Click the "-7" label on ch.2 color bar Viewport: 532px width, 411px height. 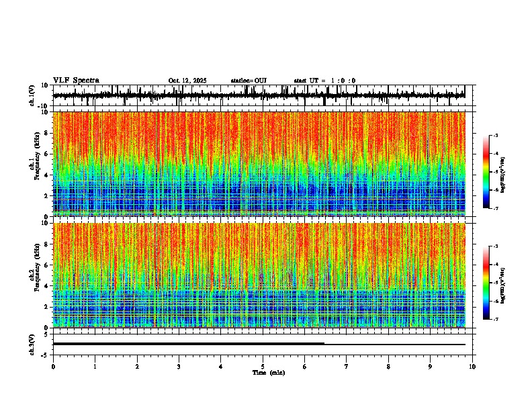[x=496, y=320]
